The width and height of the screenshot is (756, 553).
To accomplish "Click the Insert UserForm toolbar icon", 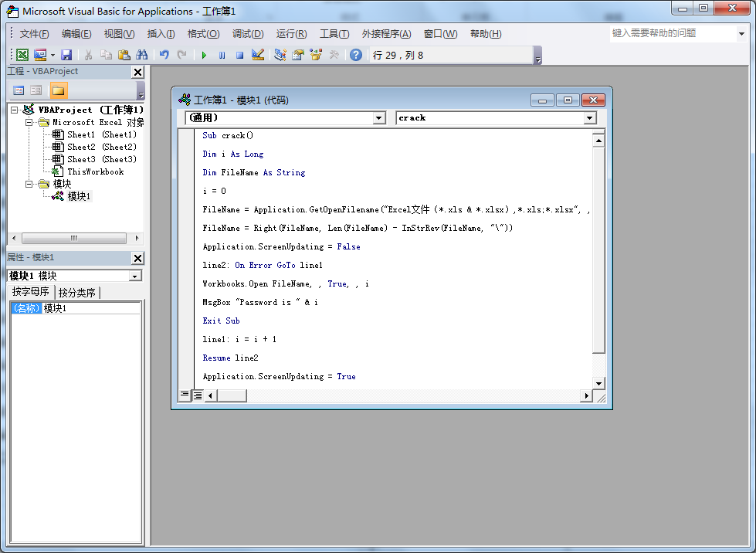I will tap(40, 55).
